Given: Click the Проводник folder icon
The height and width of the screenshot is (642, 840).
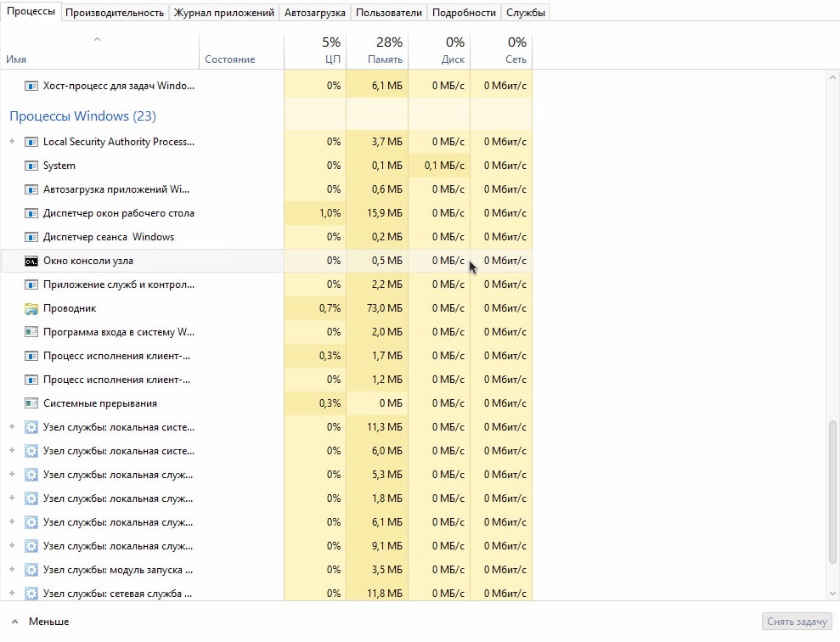Looking at the screenshot, I should pyautogui.click(x=31, y=308).
